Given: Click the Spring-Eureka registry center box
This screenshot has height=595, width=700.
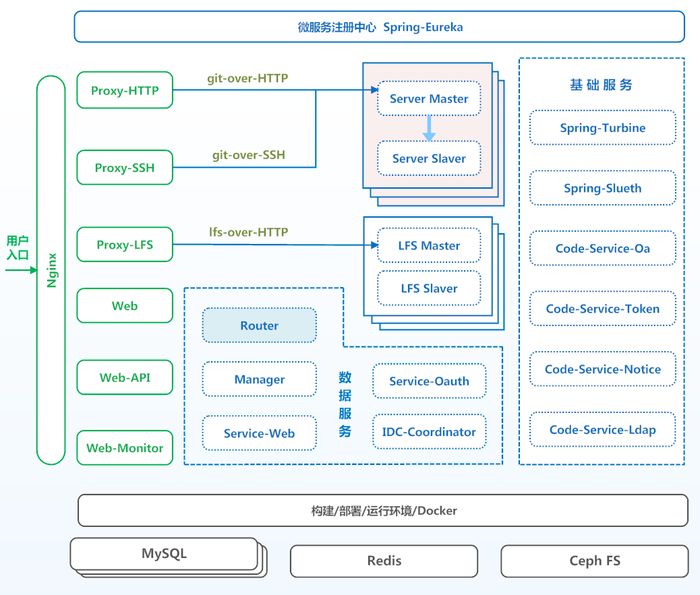Looking at the screenshot, I should click(380, 27).
